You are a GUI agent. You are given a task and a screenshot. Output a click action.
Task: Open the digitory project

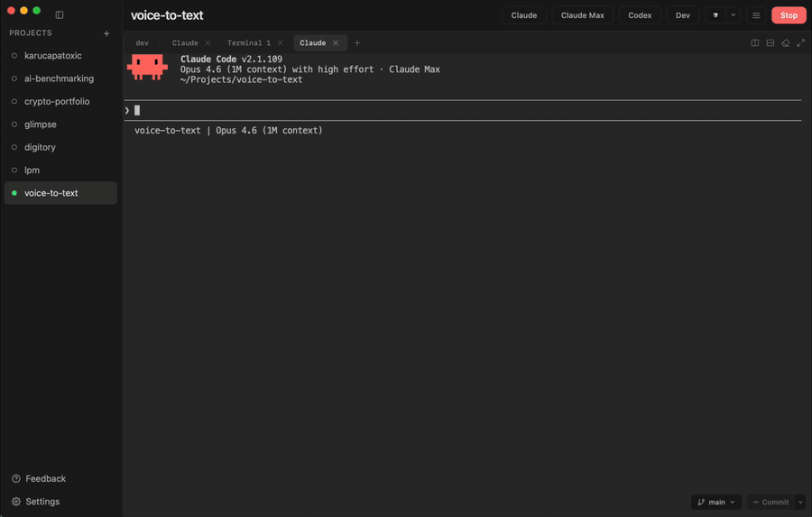pos(60,147)
